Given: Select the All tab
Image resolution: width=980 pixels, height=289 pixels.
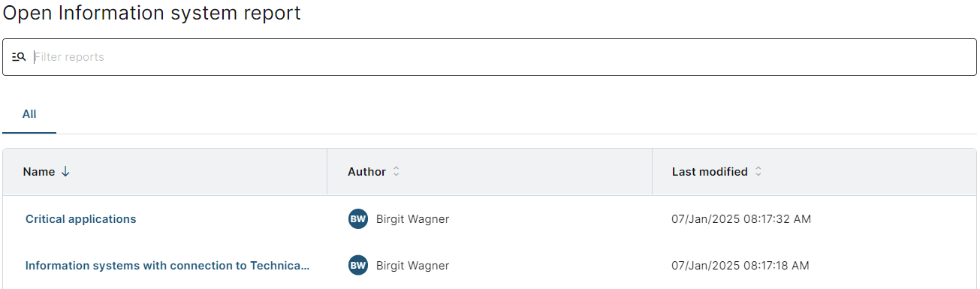Looking at the screenshot, I should [x=29, y=114].
